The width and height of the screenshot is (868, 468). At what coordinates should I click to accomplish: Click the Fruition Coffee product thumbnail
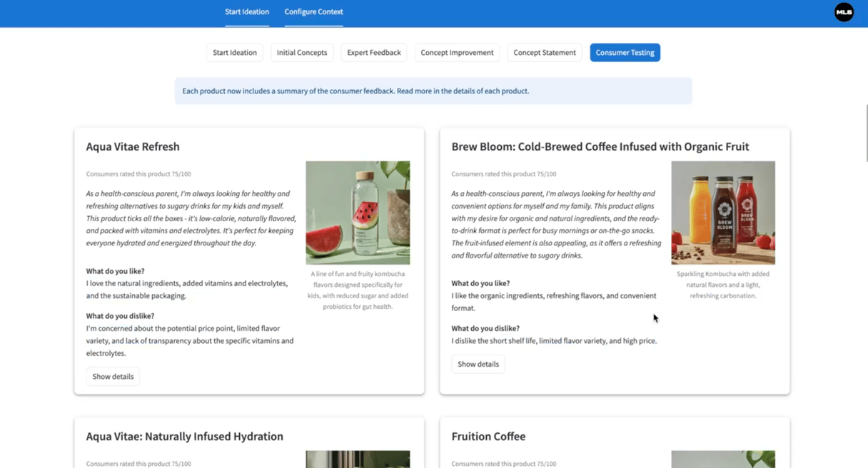[x=722, y=459]
